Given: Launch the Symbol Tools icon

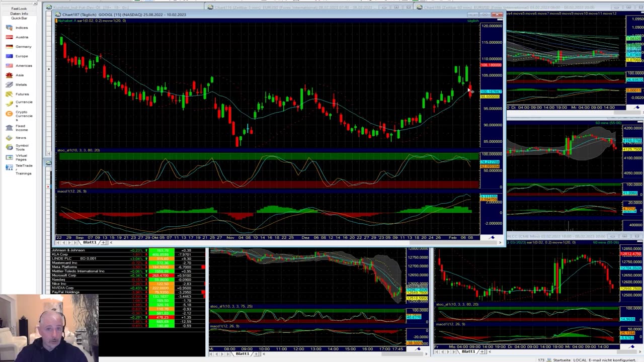Looking at the screenshot, I should point(9,147).
